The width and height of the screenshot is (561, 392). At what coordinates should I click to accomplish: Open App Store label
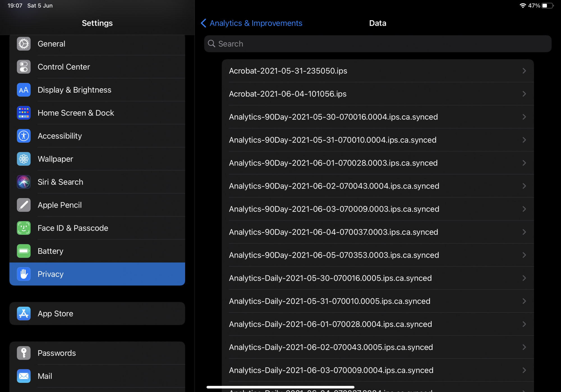pyautogui.click(x=56, y=313)
